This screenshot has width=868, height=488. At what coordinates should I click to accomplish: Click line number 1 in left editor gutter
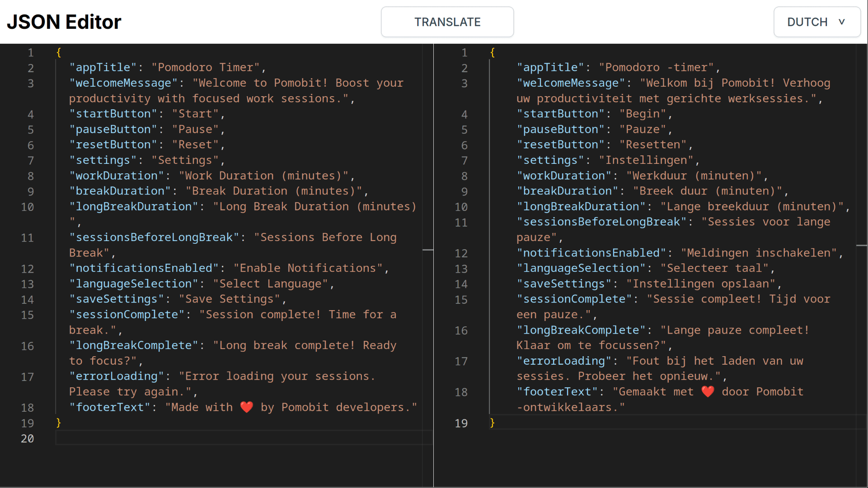pos(30,52)
